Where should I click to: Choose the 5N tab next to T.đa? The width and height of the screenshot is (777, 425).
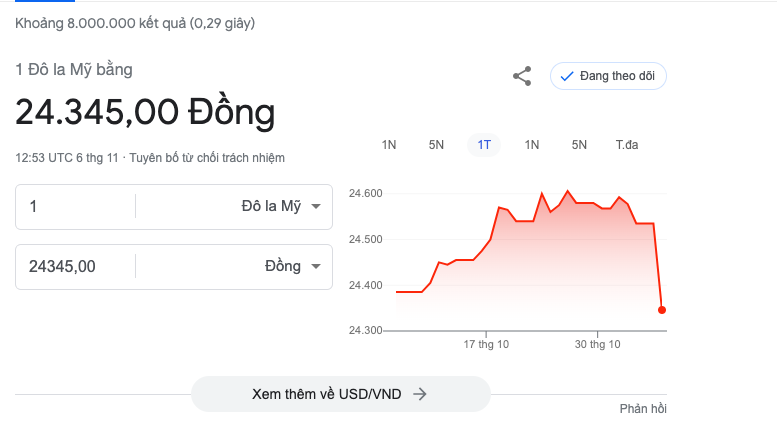(579, 145)
